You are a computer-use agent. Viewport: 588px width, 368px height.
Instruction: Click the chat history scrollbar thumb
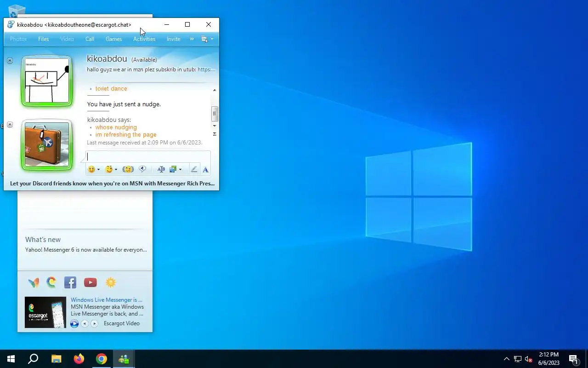coord(215,114)
